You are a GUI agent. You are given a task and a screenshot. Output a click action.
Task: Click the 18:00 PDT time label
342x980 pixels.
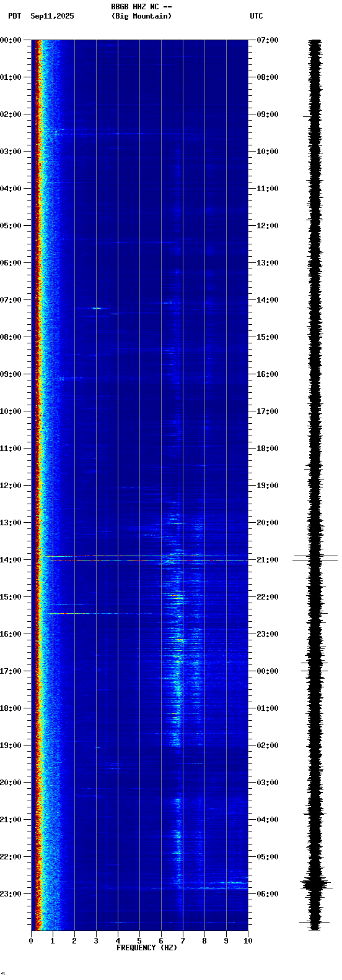pos(11,708)
